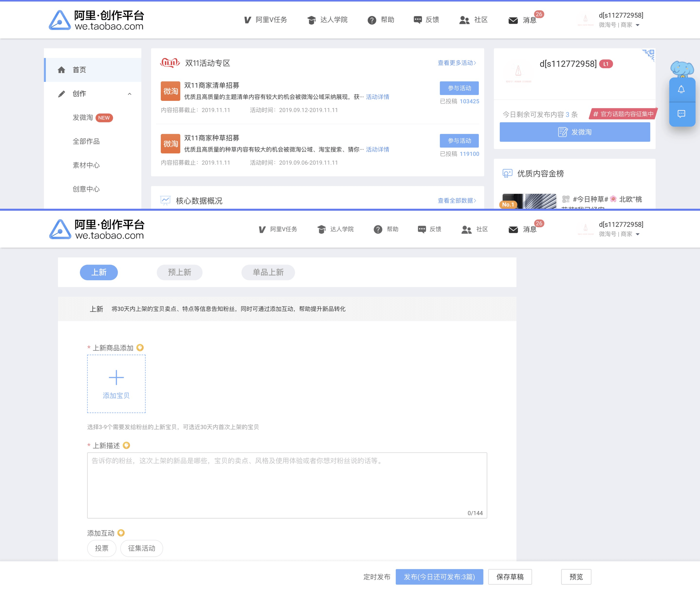Open 查看更多活动 link
This screenshot has width=700, height=592.
[457, 63]
